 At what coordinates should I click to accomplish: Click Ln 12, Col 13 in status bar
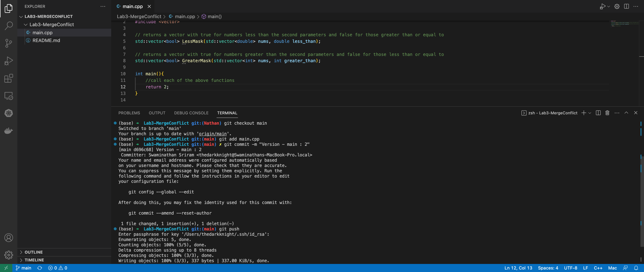click(x=518, y=268)
